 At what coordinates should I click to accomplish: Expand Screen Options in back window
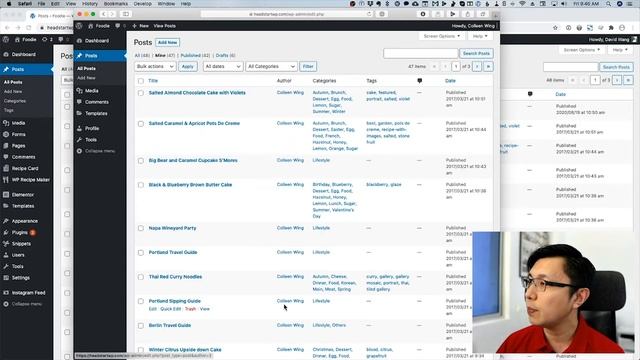[x=582, y=50]
